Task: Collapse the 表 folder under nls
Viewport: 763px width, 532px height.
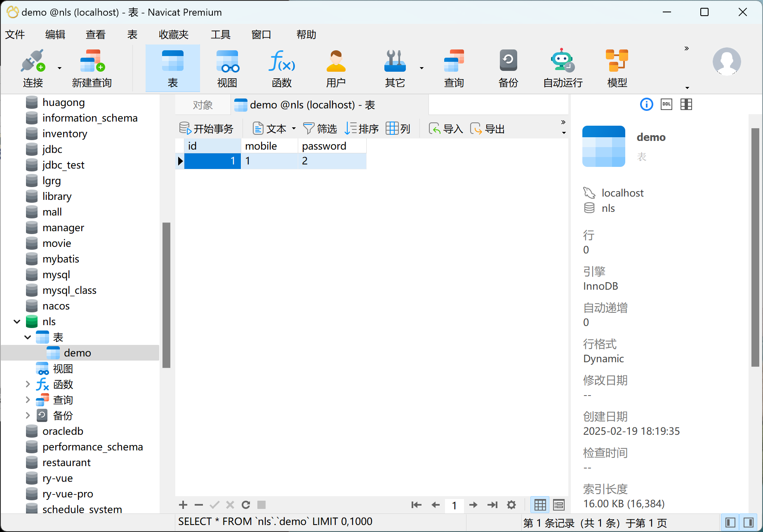Action: (28, 337)
